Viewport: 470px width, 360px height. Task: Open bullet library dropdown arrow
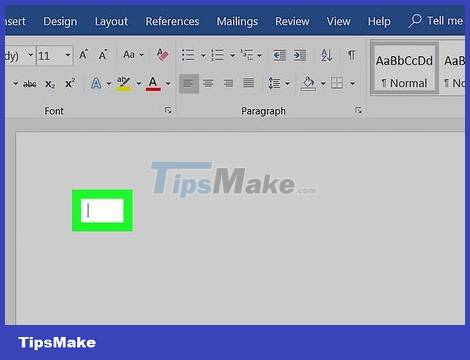click(203, 55)
